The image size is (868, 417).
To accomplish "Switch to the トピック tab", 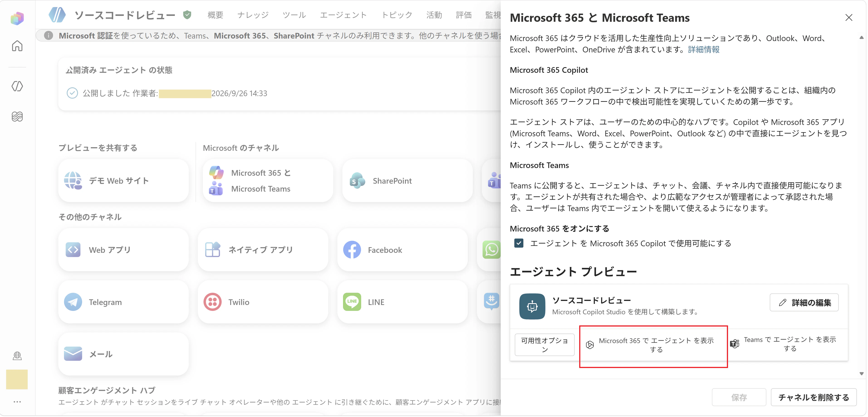I will (x=397, y=15).
